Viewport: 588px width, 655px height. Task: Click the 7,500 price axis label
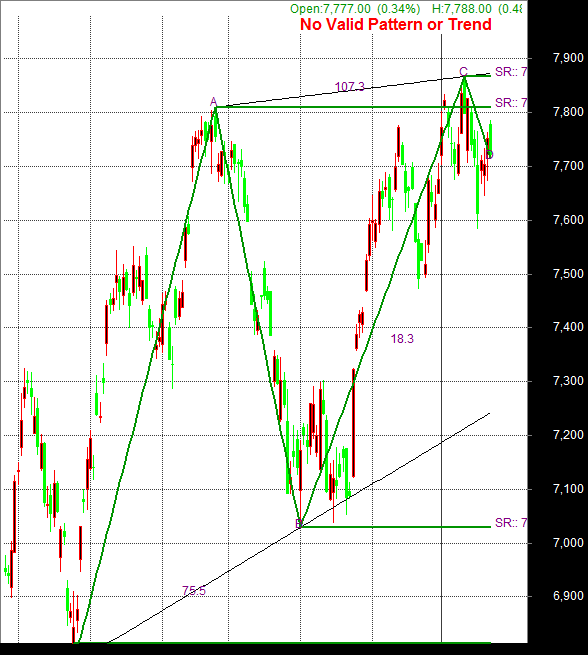coord(568,274)
